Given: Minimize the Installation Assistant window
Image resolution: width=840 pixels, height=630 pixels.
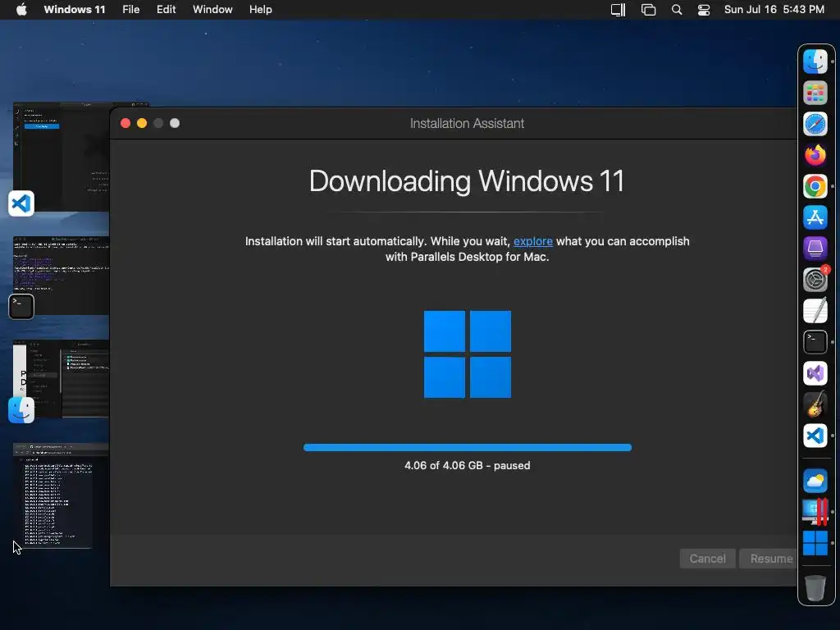Looking at the screenshot, I should [142, 123].
